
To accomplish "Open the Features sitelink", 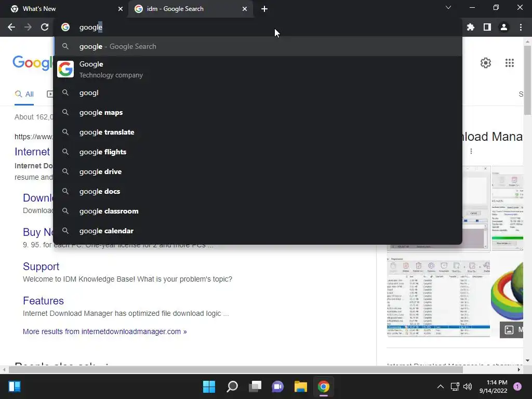I will pyautogui.click(x=43, y=301).
